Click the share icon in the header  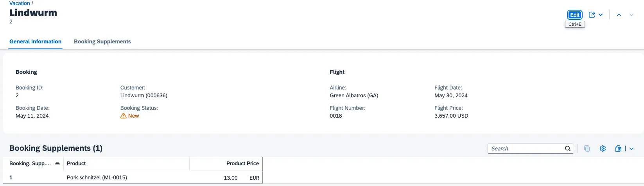592,15
